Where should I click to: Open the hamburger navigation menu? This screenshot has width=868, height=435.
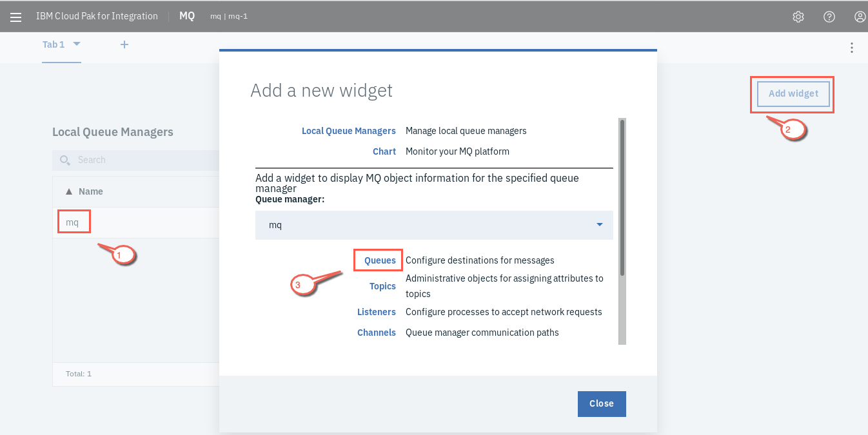[15, 17]
